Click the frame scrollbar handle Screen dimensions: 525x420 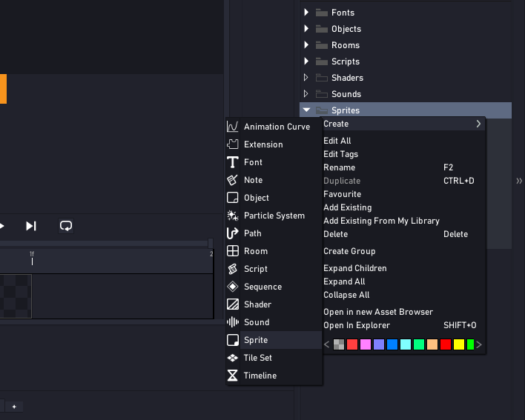click(211, 244)
